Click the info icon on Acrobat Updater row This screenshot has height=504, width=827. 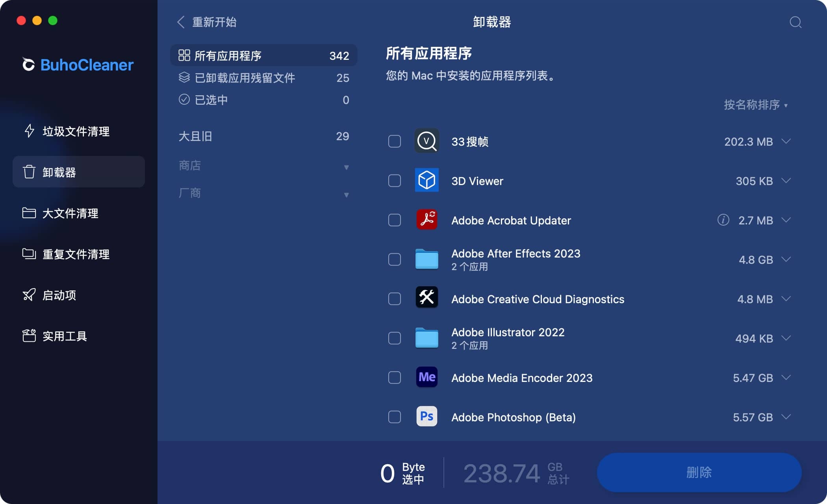click(x=723, y=220)
